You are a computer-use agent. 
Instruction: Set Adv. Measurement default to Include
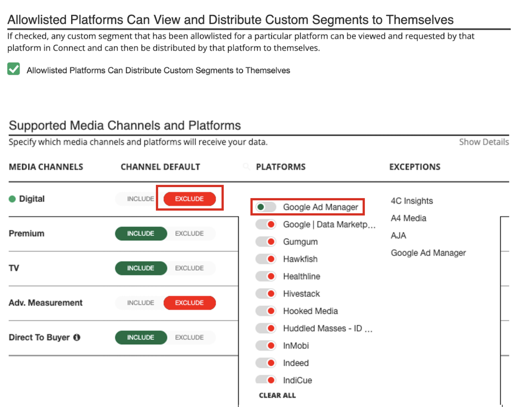coord(140,303)
